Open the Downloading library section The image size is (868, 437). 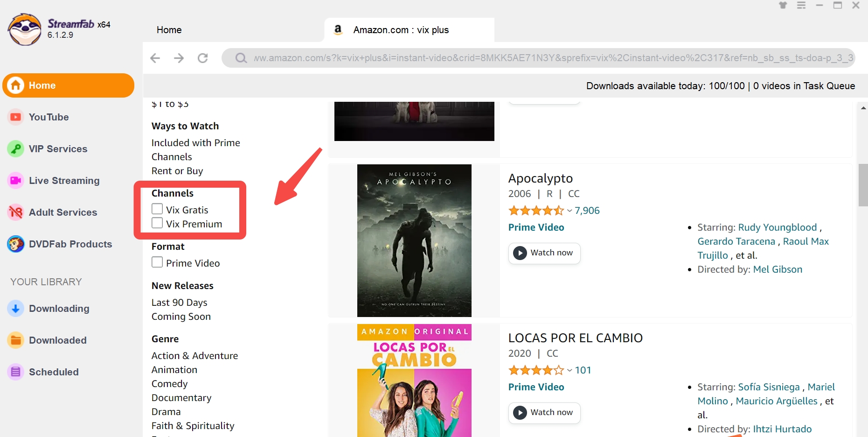click(x=59, y=309)
